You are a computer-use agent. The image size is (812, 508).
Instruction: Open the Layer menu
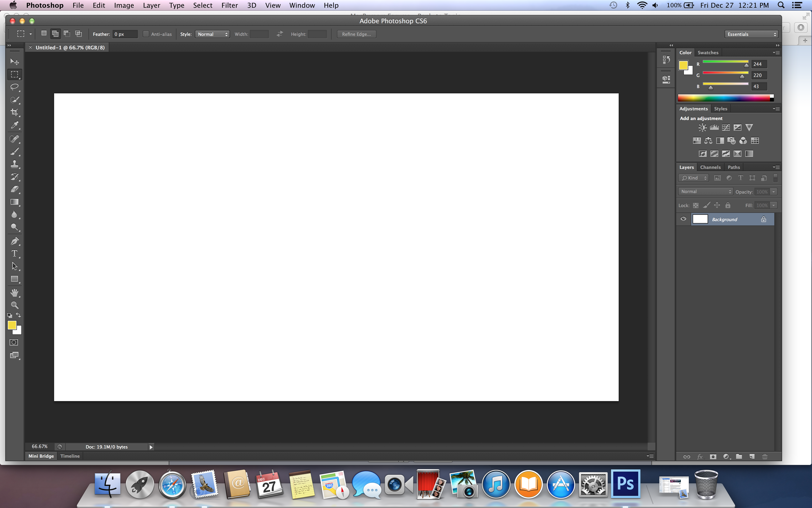[151, 5]
